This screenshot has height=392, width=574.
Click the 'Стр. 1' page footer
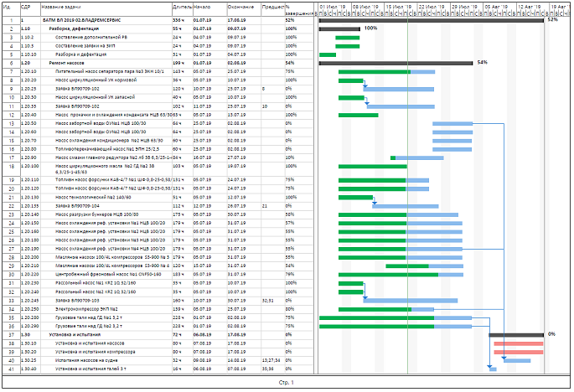point(286,383)
